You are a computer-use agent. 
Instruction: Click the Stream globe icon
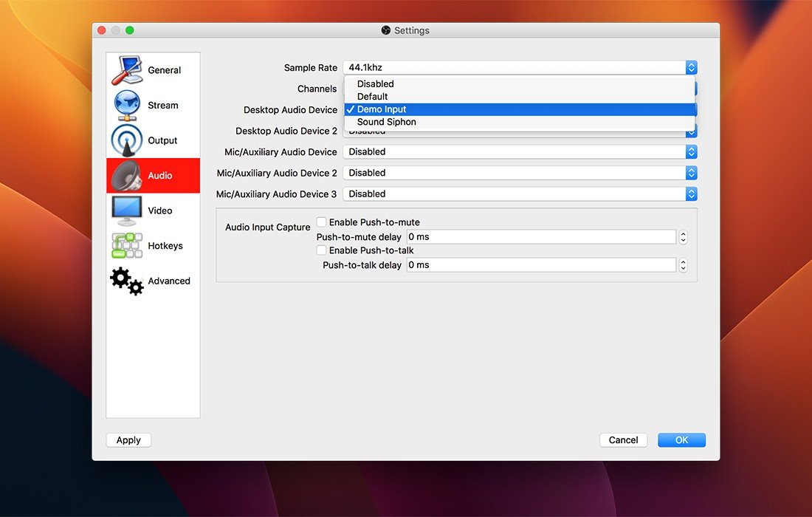[127, 105]
